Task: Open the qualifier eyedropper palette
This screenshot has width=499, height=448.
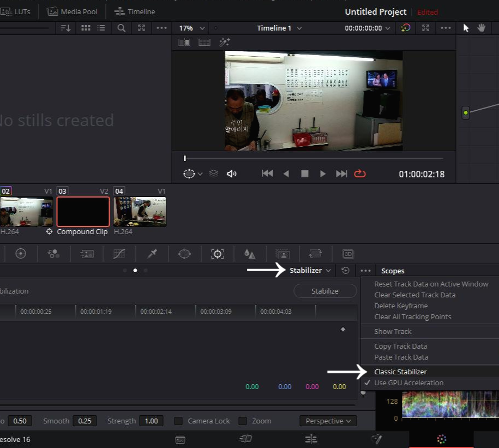Action: [152, 254]
